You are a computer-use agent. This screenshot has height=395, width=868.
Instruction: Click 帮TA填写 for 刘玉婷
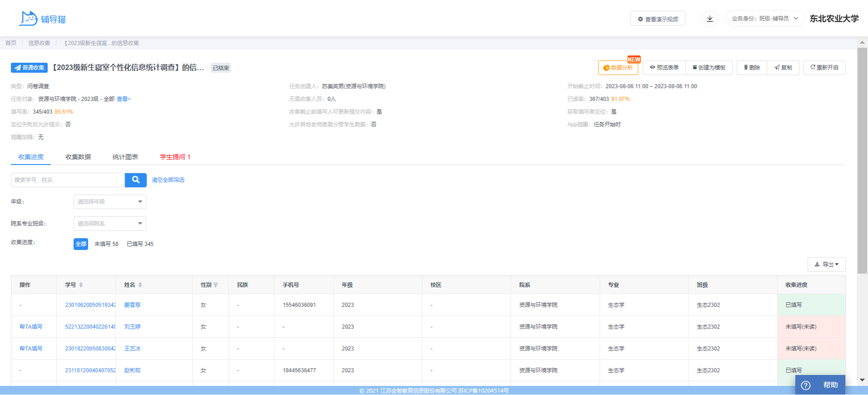31,327
